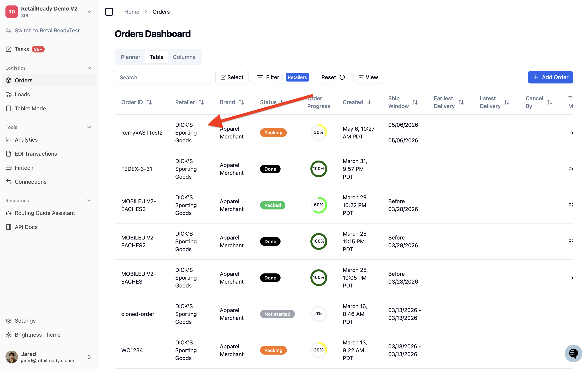Screen dimensions: 588x369
Task: Switch to the Columns tab
Action: pyautogui.click(x=184, y=57)
